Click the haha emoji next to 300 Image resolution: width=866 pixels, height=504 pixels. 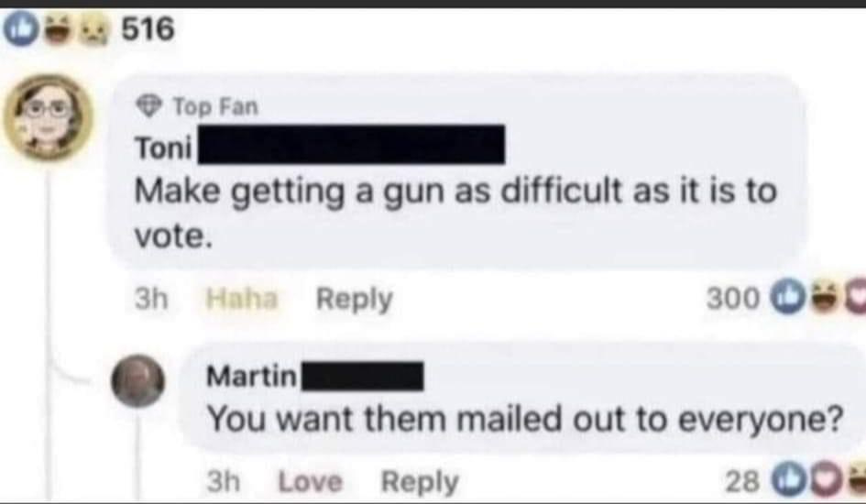824,299
